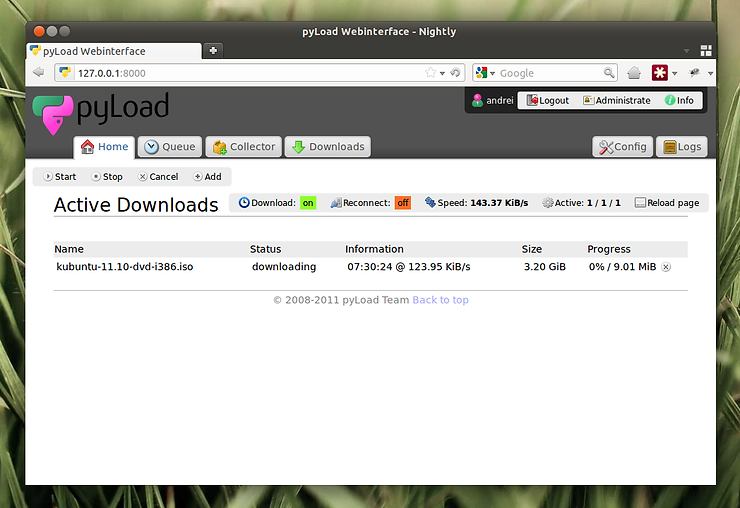Open the Downloads tab
The image size is (740, 508).
pyautogui.click(x=328, y=147)
